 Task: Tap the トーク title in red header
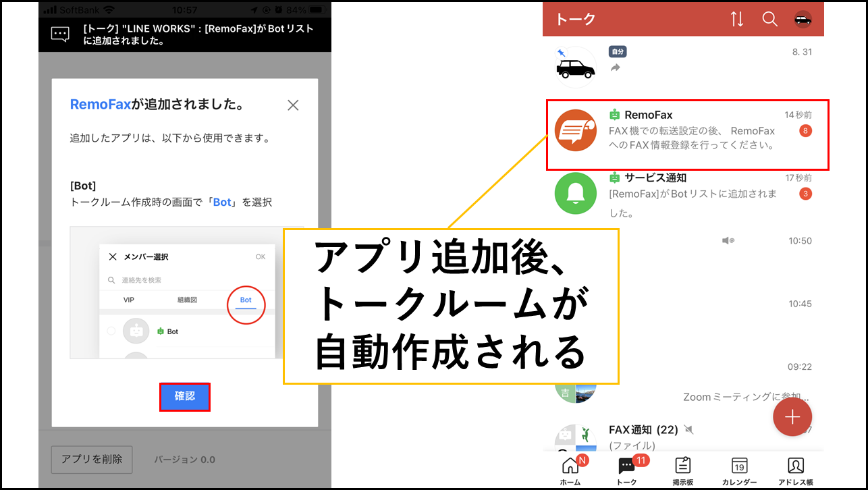click(x=576, y=19)
